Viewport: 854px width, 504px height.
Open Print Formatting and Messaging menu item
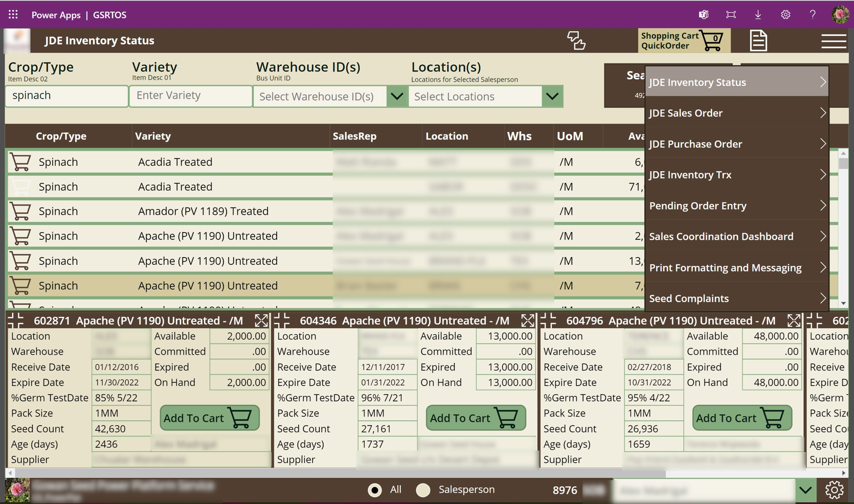tap(737, 267)
